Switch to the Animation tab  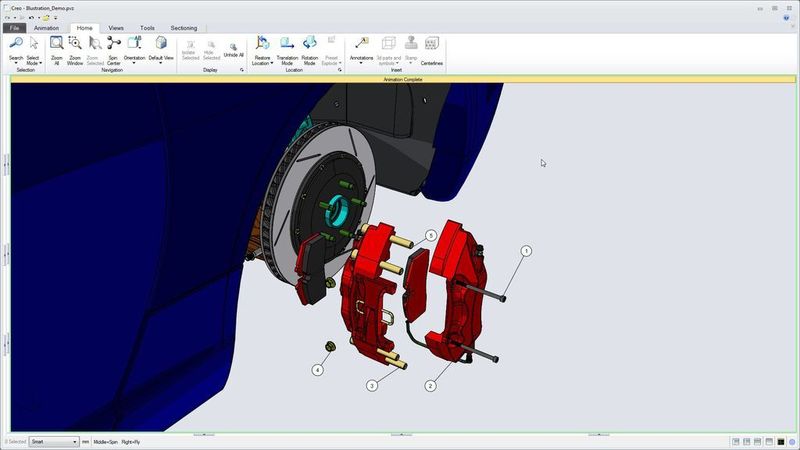click(46, 28)
